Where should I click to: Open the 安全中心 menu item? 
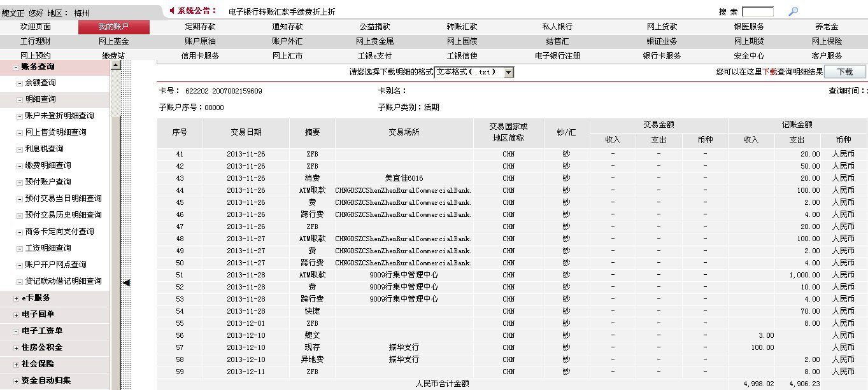[x=749, y=56]
